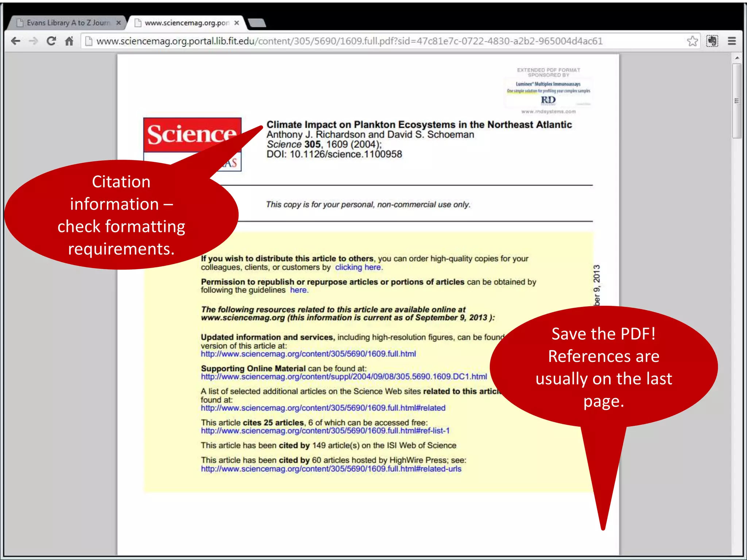
Task: Click the DOI 10.1126/science.1100958 text
Action: pyautogui.click(x=334, y=154)
